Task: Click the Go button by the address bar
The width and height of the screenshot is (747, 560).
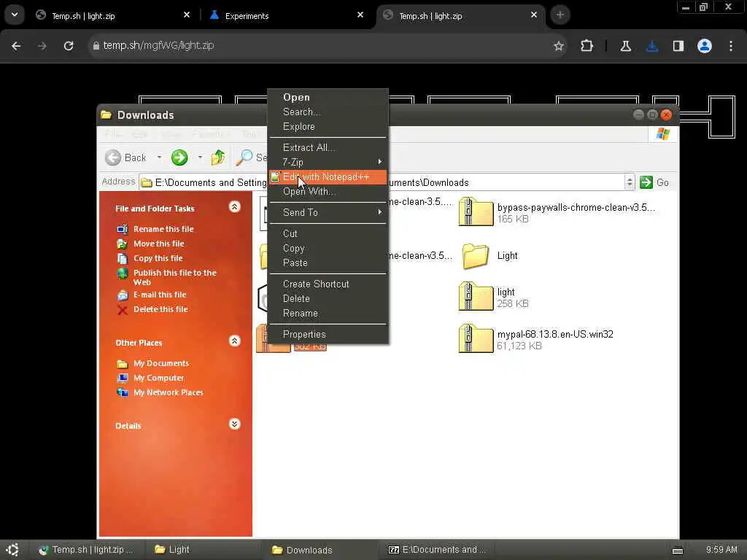Action: [654, 182]
